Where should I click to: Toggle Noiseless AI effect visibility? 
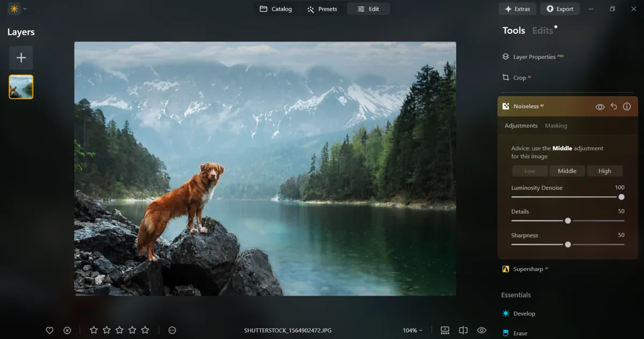pyautogui.click(x=599, y=106)
